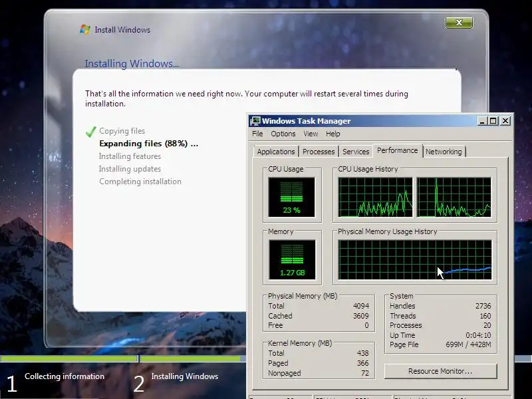The image size is (532, 399).
Task: Click the 'Completing installation' step text
Action: tap(140, 182)
